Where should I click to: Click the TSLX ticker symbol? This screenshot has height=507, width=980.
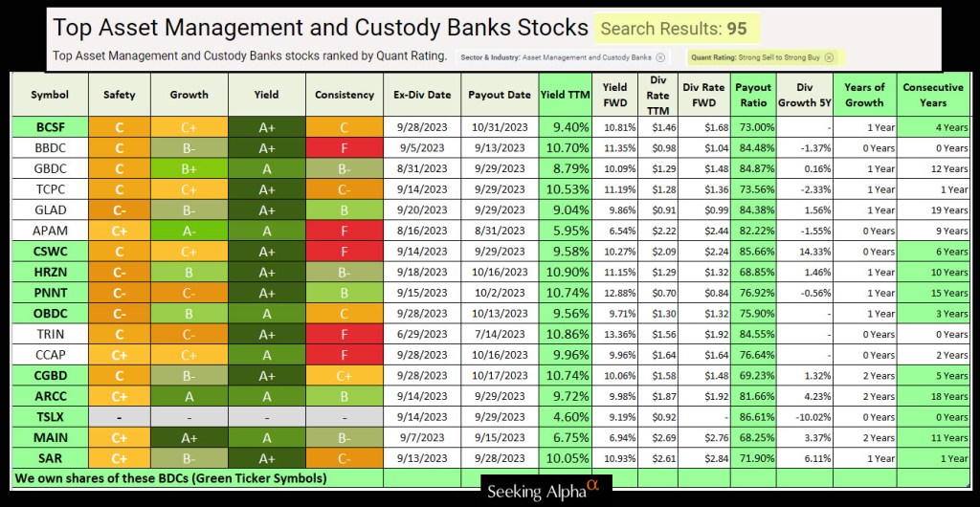pyautogui.click(x=50, y=416)
